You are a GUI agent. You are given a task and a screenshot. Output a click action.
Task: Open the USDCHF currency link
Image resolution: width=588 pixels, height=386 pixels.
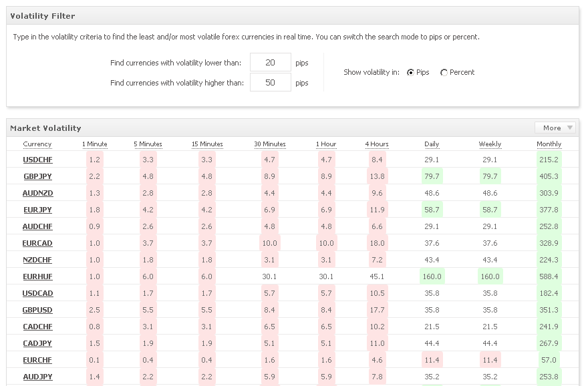point(37,160)
